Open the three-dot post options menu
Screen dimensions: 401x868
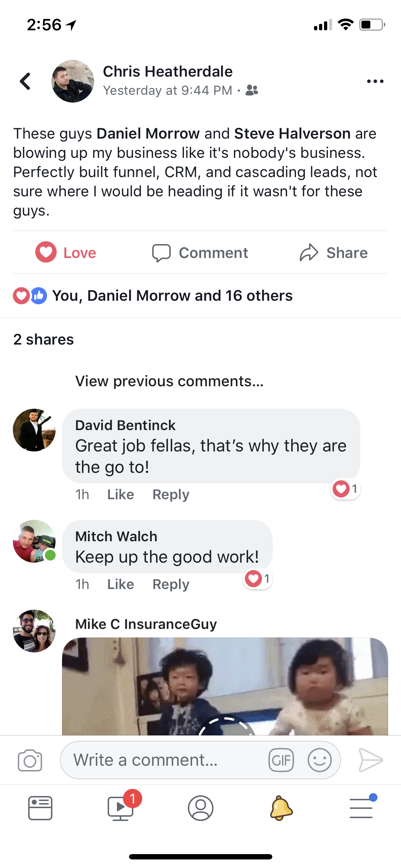pos(375,81)
